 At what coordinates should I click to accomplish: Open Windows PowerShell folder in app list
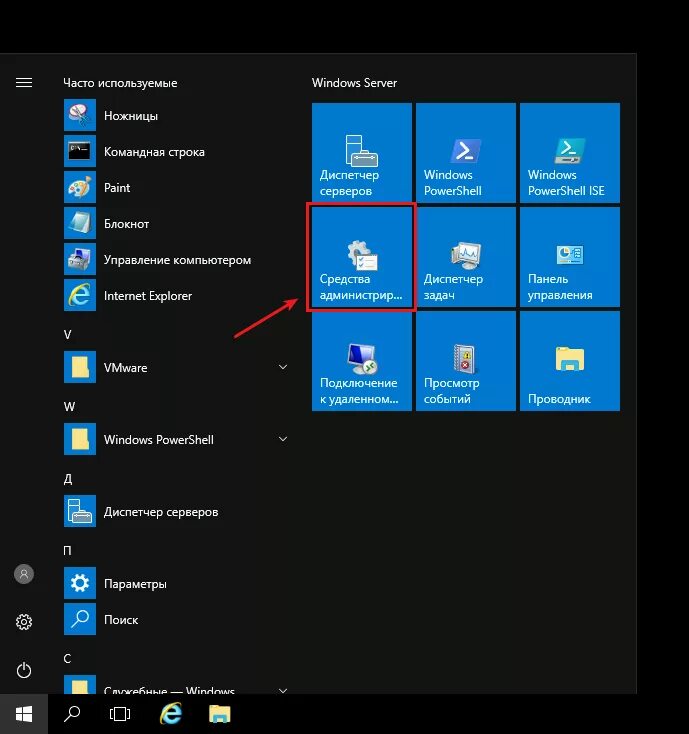(176, 440)
